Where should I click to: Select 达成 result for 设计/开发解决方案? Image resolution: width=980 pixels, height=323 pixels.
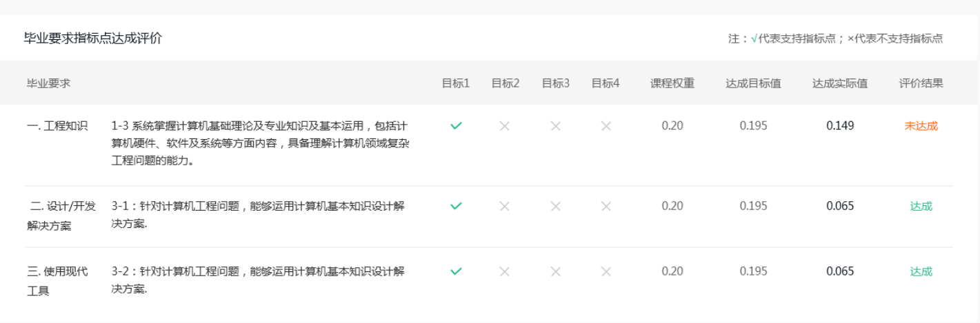pos(921,206)
